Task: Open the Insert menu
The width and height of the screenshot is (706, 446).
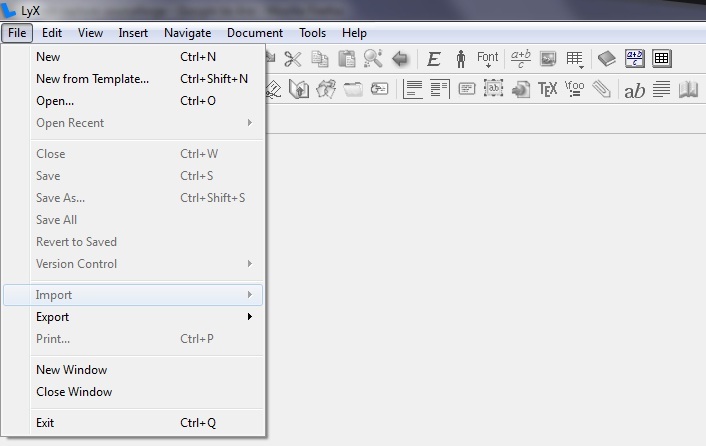Action: [133, 33]
